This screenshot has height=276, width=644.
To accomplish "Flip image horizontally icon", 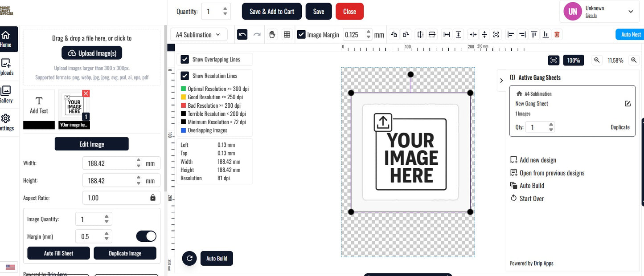I will click(x=420, y=34).
